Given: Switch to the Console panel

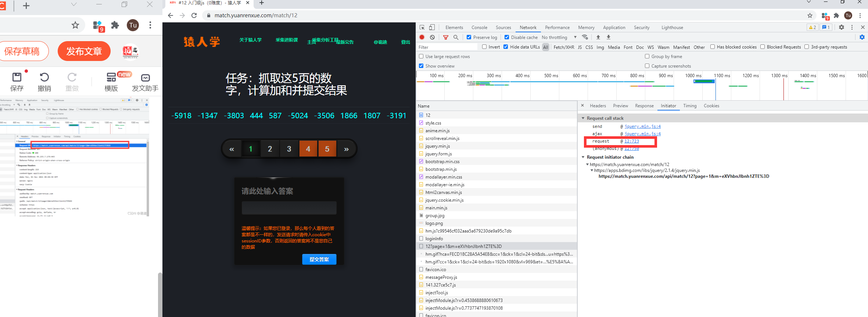Looking at the screenshot, I should pos(479,28).
